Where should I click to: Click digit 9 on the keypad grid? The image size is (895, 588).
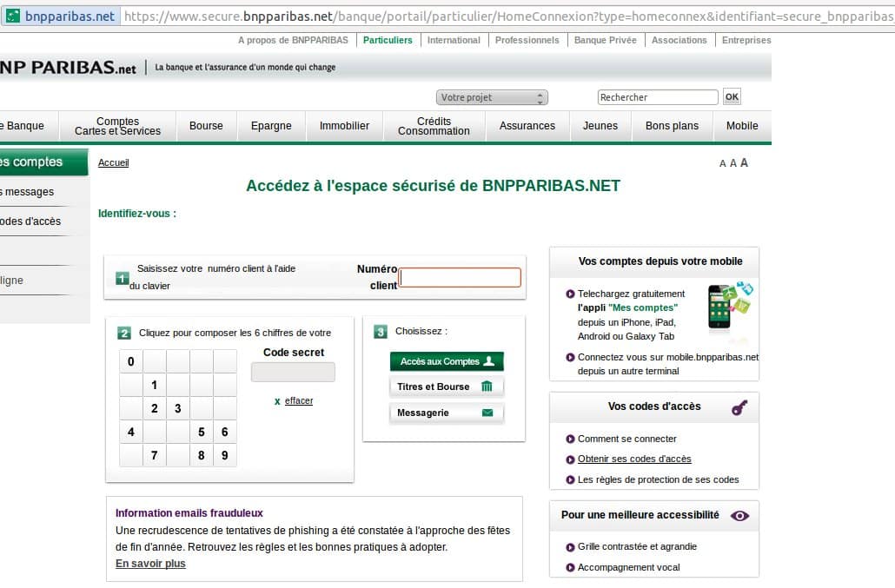point(224,455)
